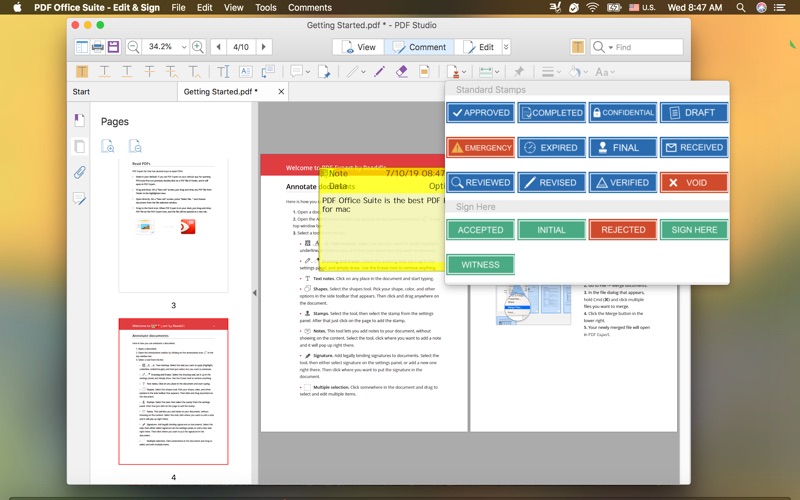This screenshot has width=800, height=500.
Task: Open the Find search options arrow
Action: [610, 47]
